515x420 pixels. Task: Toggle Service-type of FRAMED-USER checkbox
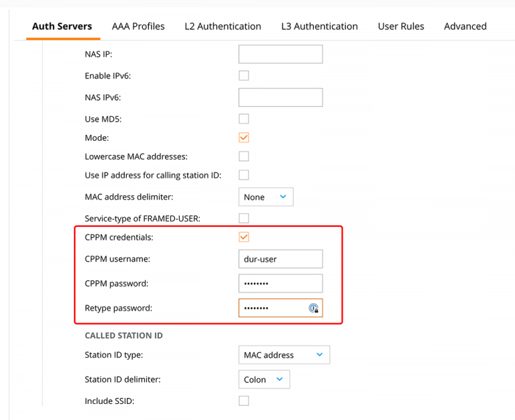tap(243, 218)
